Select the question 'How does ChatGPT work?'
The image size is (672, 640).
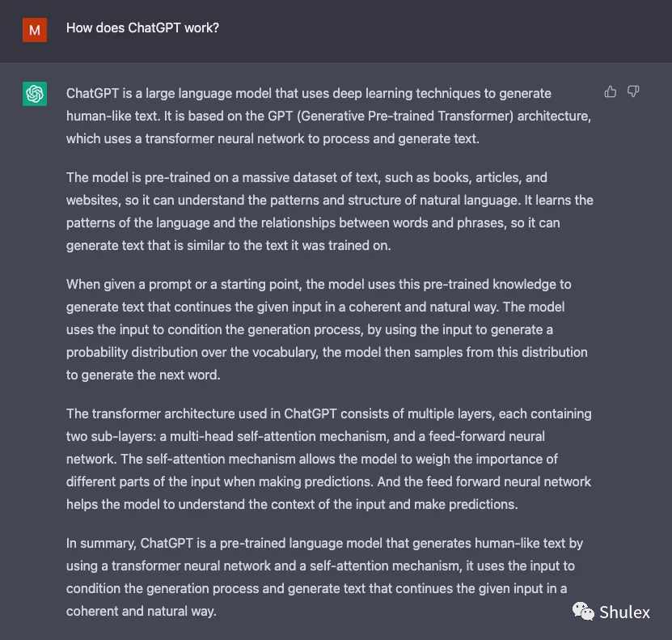(x=142, y=28)
